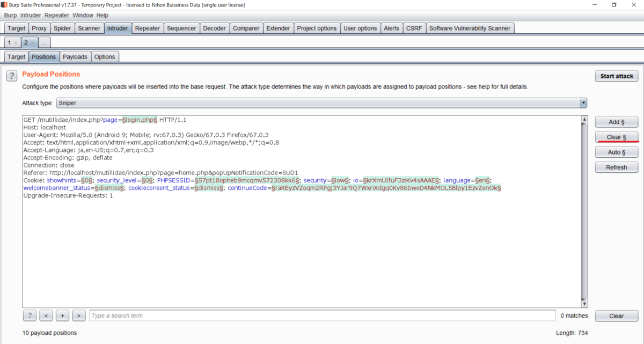Click the Add § button
Image resolution: width=644 pixels, height=344 pixels.
[x=617, y=122]
